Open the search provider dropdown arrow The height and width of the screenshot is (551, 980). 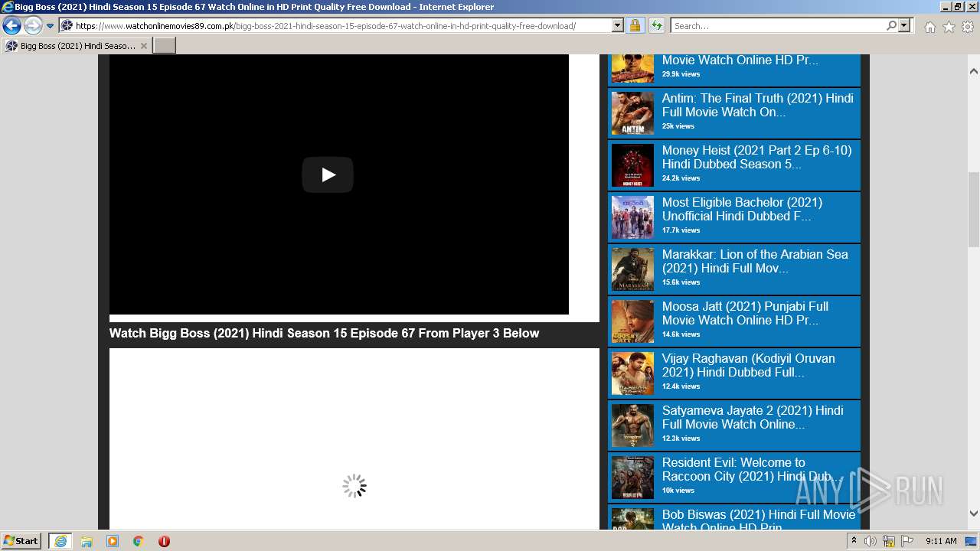coord(904,26)
